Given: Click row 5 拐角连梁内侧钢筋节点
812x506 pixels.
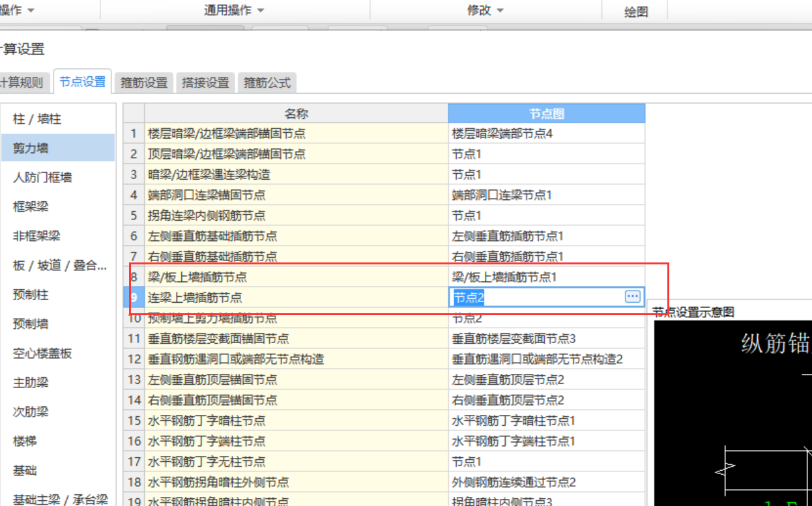Looking at the screenshot, I should (x=297, y=216).
